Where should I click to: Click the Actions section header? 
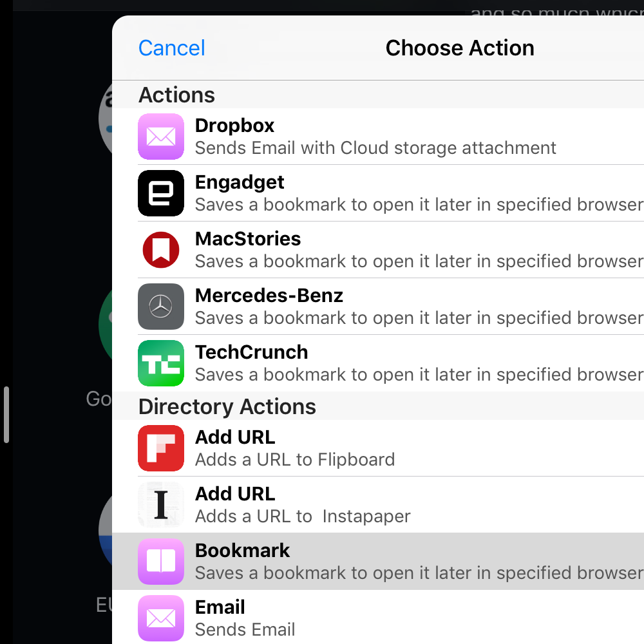click(x=176, y=95)
